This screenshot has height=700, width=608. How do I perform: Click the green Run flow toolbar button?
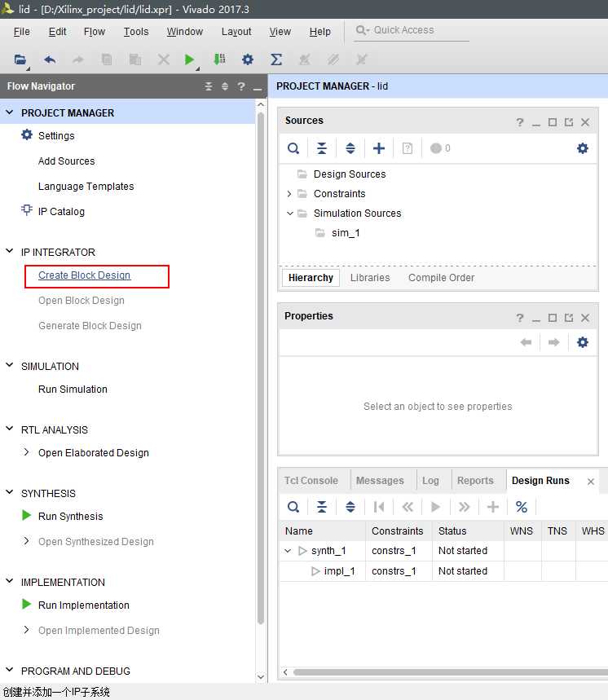pos(189,59)
